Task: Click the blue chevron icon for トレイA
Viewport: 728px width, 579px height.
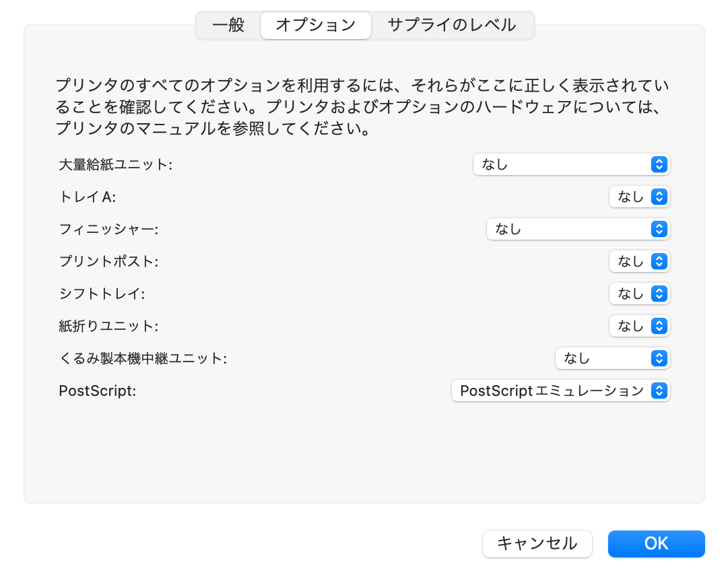Action: point(659,197)
